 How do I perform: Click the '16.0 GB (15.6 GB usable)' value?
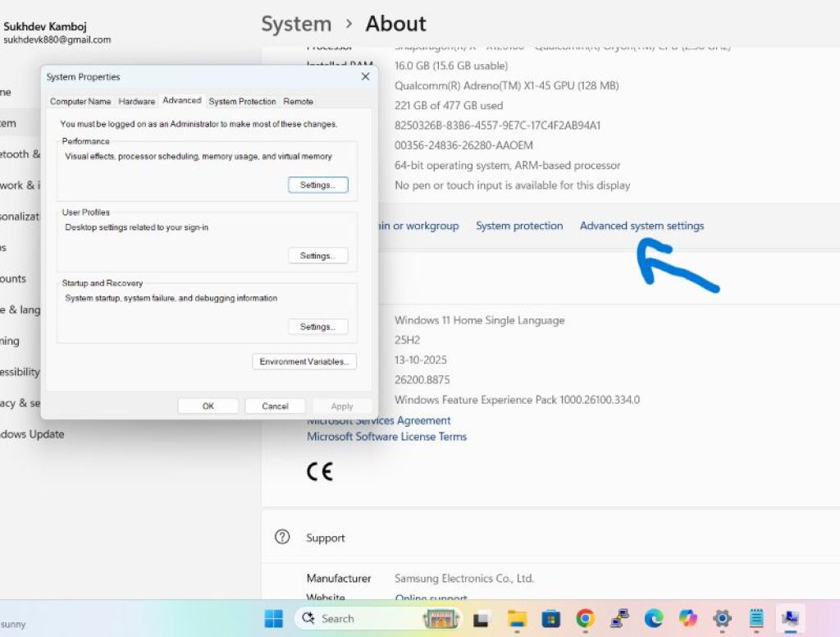(451, 66)
